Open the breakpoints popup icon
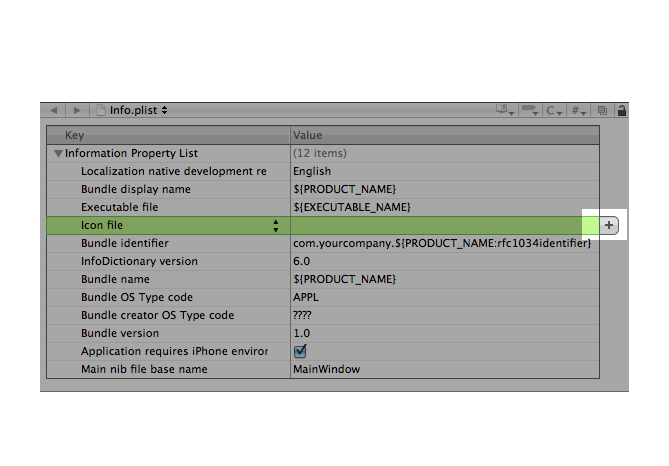 [x=530, y=110]
